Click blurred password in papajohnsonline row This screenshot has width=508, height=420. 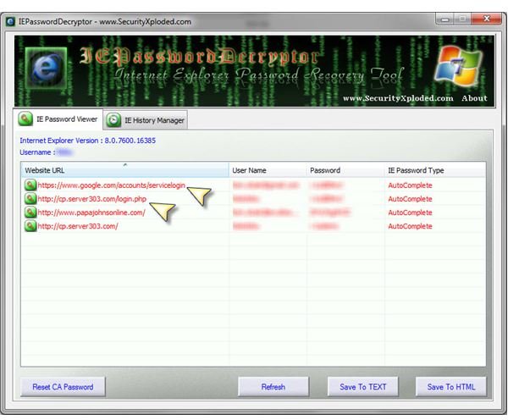pos(330,213)
